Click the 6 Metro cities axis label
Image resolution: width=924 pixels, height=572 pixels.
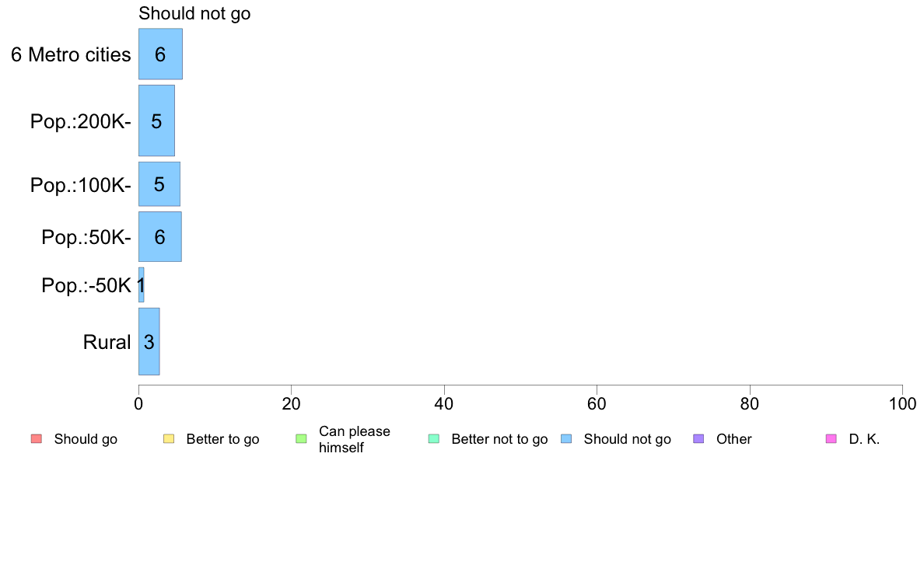[x=71, y=54]
